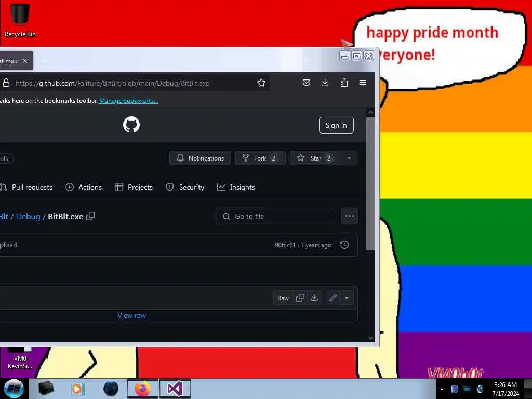532x399 pixels.
Task: Open the Insights tab
Action: pyautogui.click(x=236, y=187)
